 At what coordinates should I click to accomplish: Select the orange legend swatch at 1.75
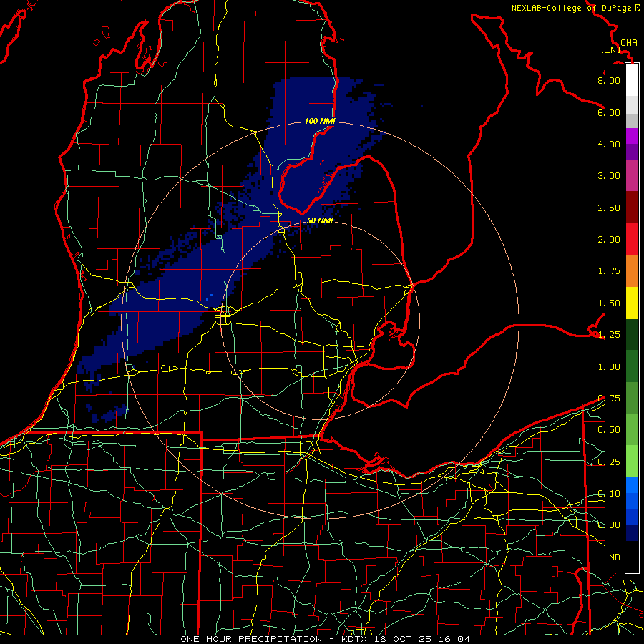click(x=632, y=271)
